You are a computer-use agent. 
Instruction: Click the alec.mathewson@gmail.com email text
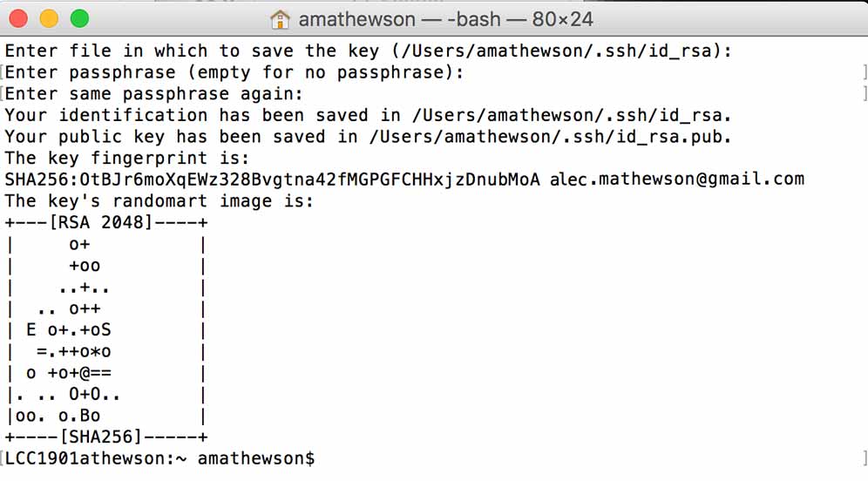(676, 180)
